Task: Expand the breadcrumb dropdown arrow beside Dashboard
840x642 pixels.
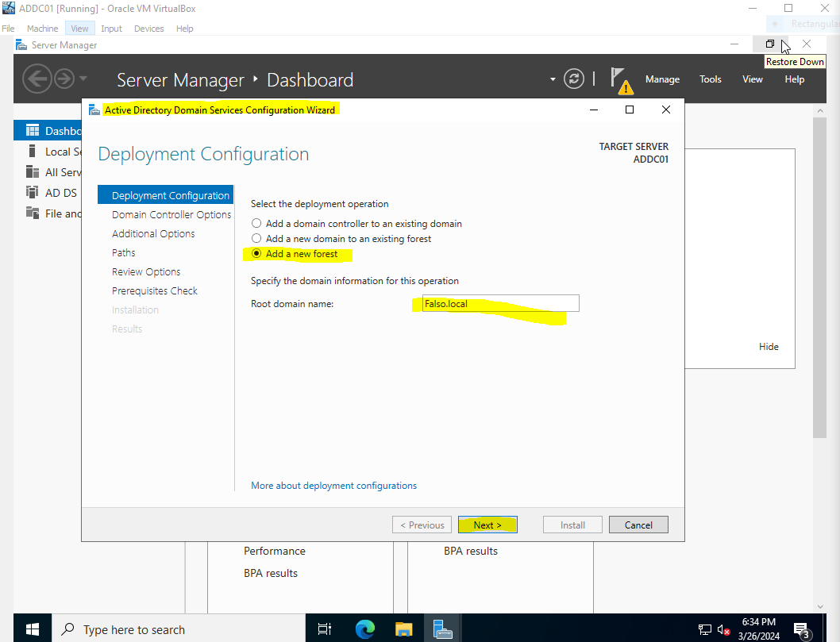Action: 553,79
